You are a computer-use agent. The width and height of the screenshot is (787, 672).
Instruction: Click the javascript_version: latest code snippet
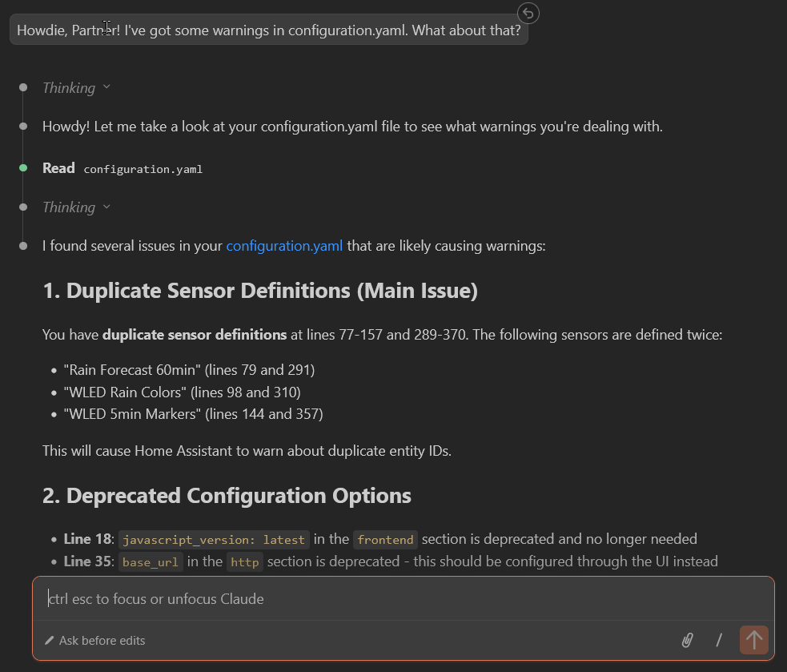pos(213,539)
